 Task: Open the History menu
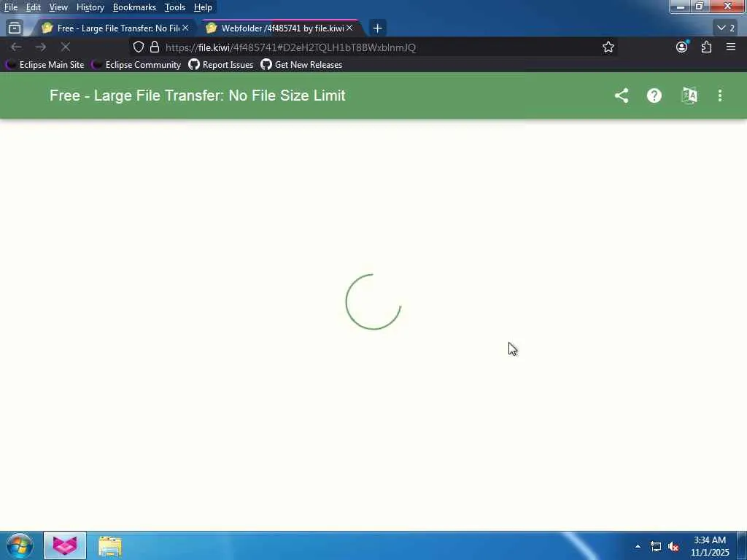tap(90, 7)
